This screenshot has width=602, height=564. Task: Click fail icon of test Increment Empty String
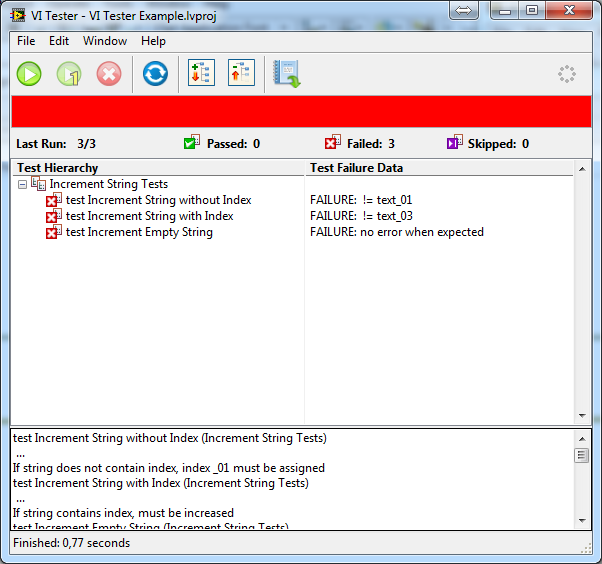tap(54, 232)
